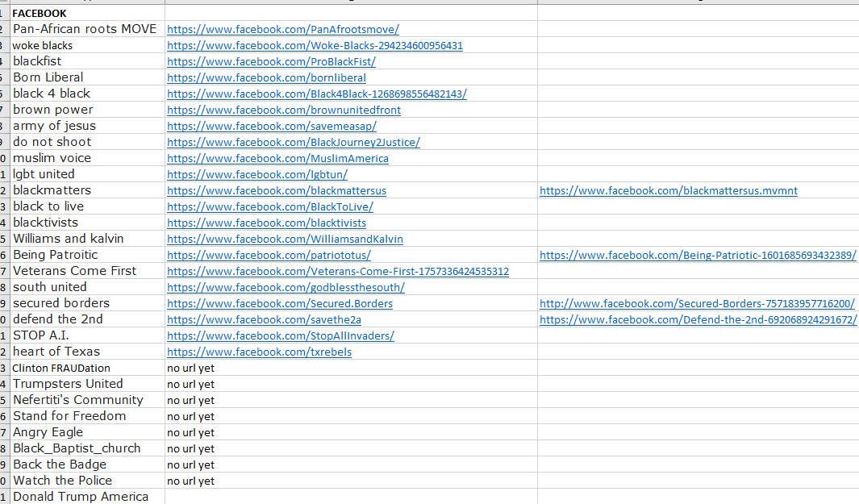Open the savemeasap Facebook link
859x504 pixels.
[272, 126]
